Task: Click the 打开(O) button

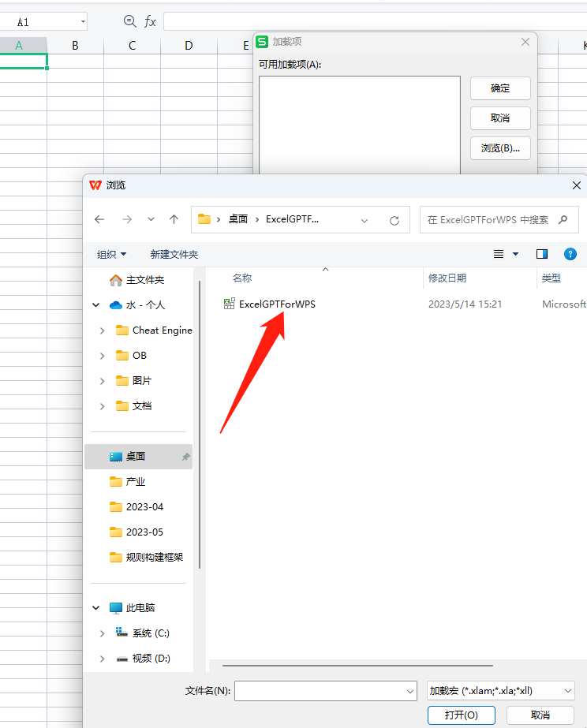Action: tap(461, 715)
